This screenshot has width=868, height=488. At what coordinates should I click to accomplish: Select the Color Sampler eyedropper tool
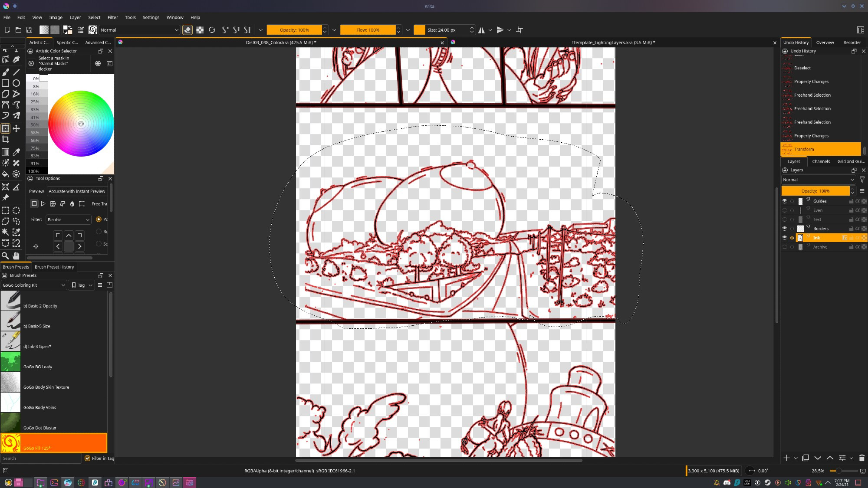(16, 152)
